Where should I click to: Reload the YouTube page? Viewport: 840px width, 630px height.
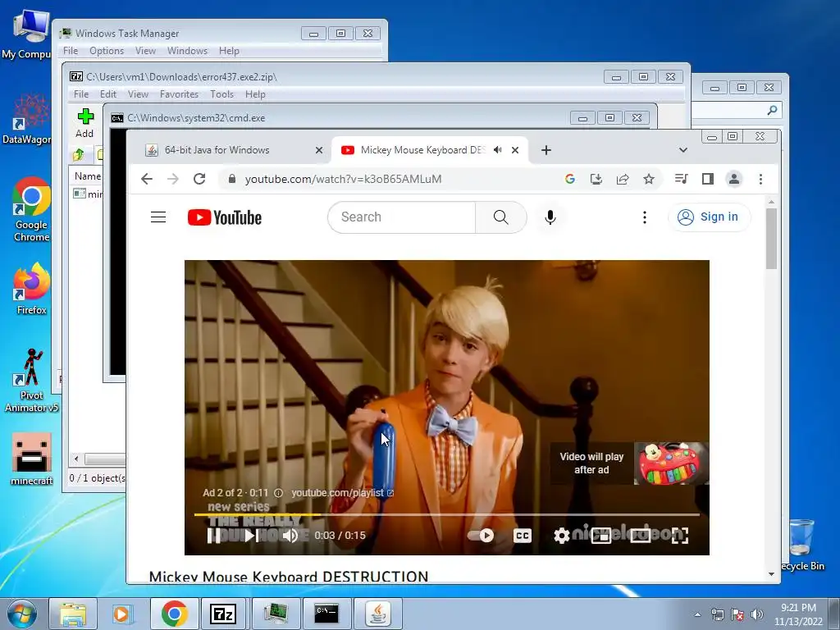point(199,179)
